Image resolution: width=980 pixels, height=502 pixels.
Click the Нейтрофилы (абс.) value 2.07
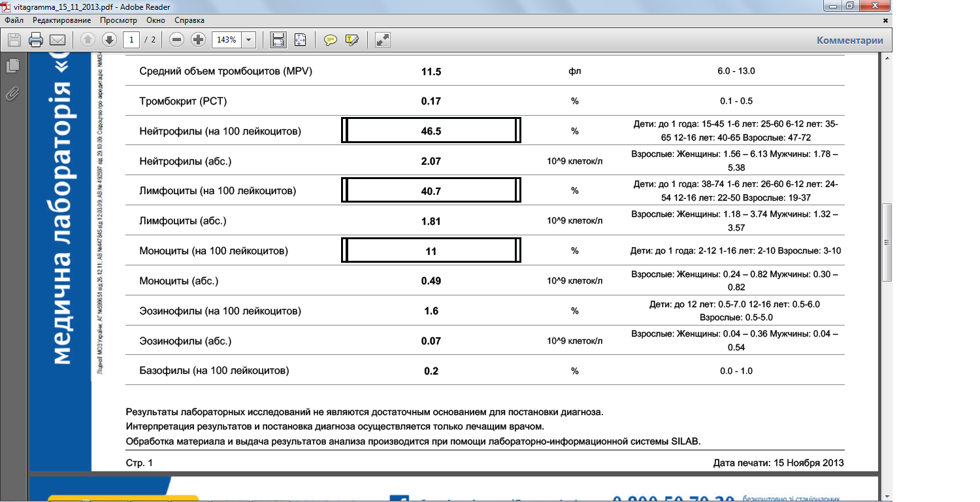431,161
